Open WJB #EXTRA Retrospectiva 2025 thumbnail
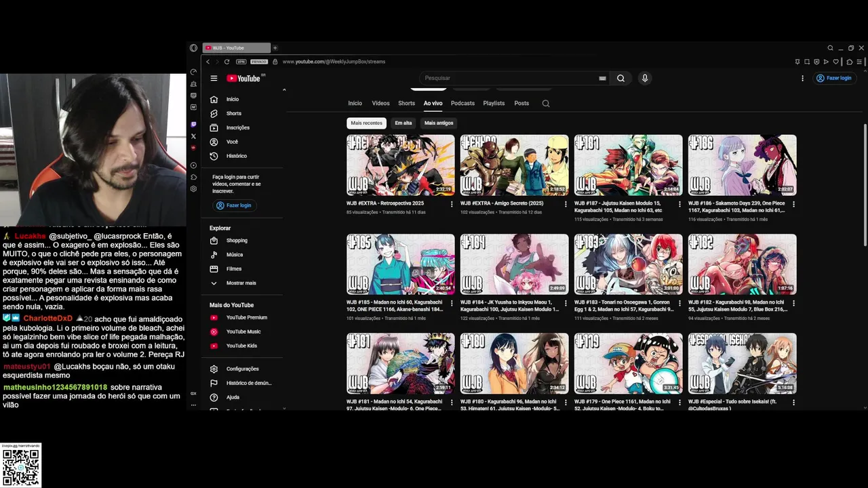The width and height of the screenshot is (868, 488). coord(401,165)
